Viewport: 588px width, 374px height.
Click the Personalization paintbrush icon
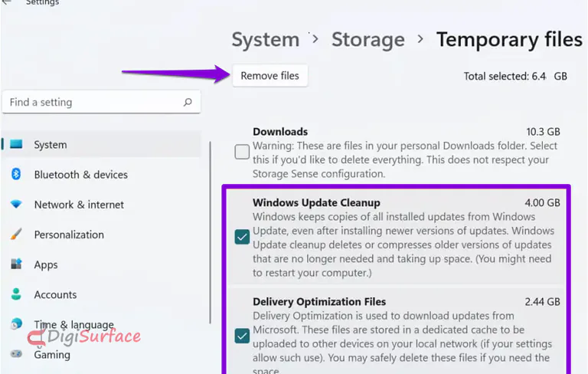point(16,234)
